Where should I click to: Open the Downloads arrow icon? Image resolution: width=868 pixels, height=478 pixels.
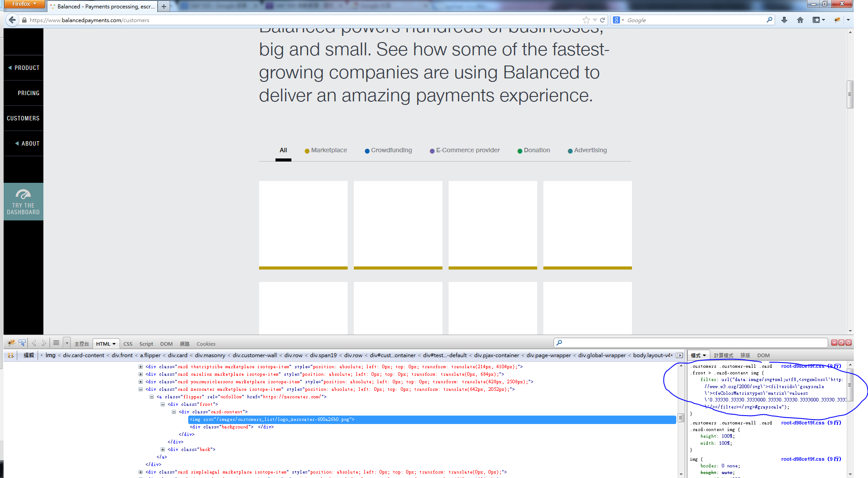point(784,20)
